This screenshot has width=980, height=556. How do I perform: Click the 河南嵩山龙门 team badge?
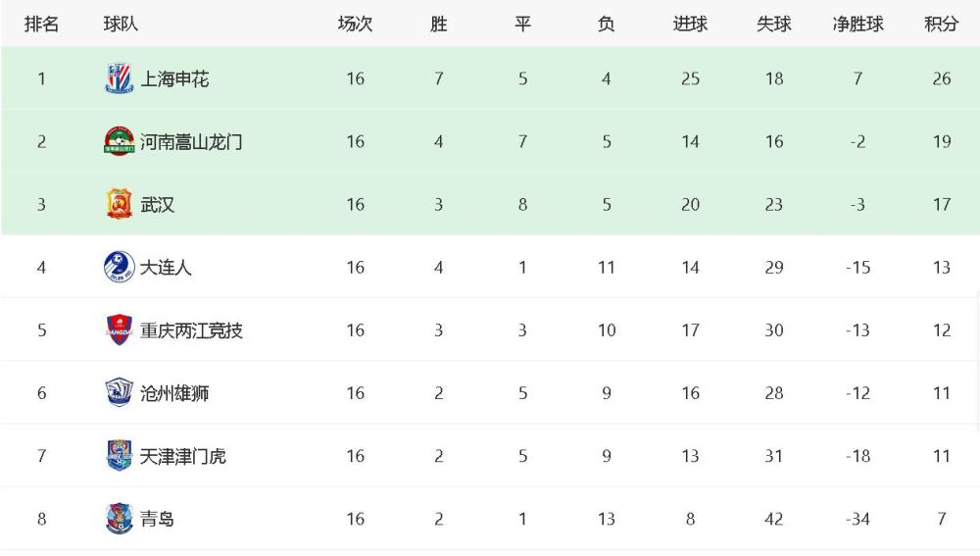click(119, 141)
